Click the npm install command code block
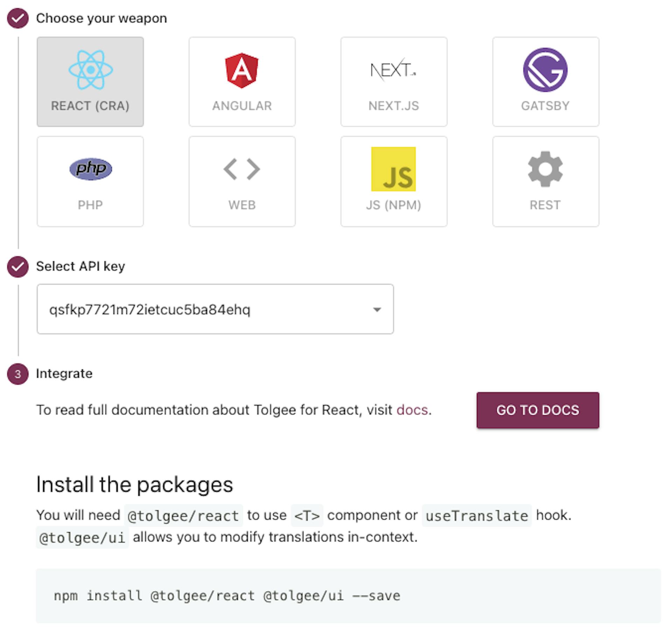 (348, 596)
